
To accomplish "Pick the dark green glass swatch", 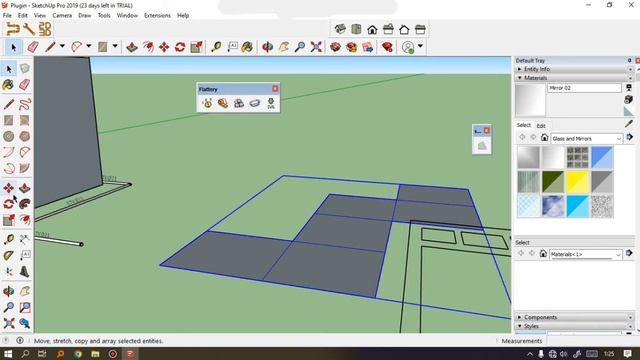I will tap(553, 182).
